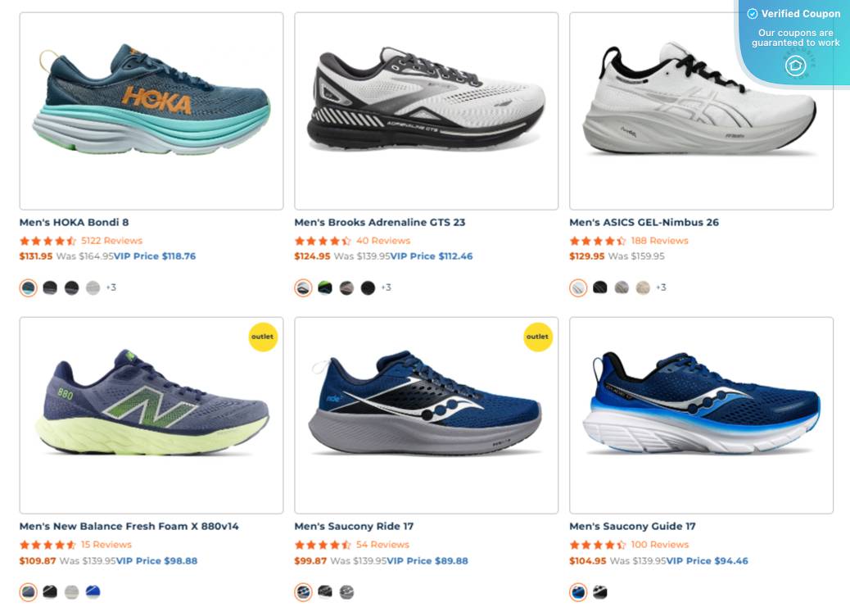This screenshot has width=850, height=616.
Task: Expand the +3 extra colors for HOKA Bondi 8
Action: click(x=111, y=288)
